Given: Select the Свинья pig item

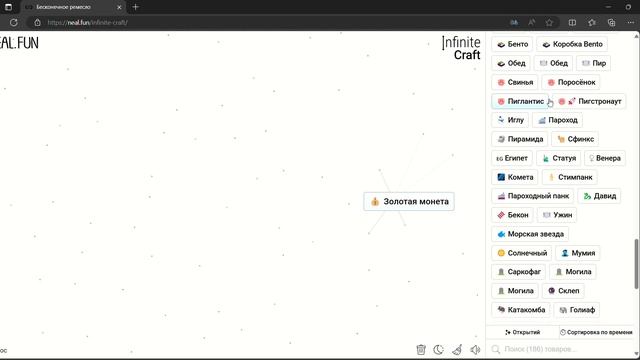Looking at the screenshot, I should tap(515, 82).
